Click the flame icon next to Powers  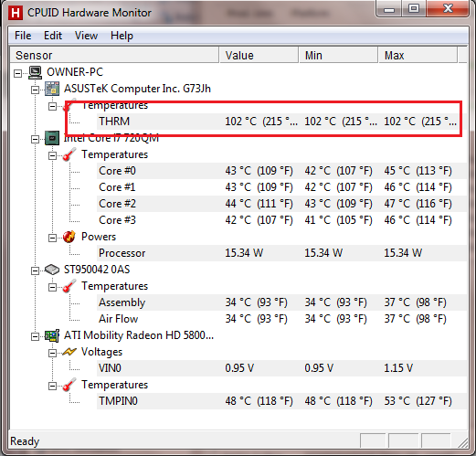pos(69,237)
